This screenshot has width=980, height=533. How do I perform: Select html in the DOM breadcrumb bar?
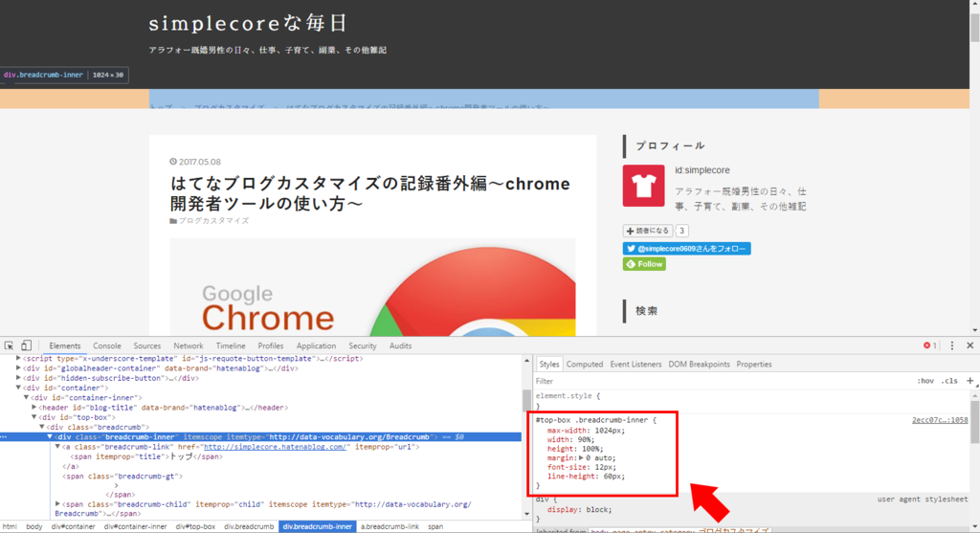click(x=10, y=526)
